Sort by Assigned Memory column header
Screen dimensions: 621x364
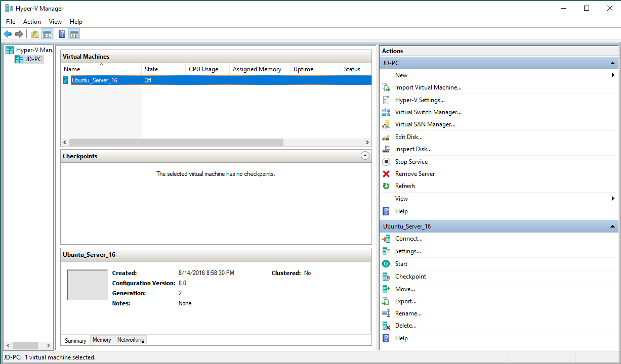pyautogui.click(x=260, y=69)
